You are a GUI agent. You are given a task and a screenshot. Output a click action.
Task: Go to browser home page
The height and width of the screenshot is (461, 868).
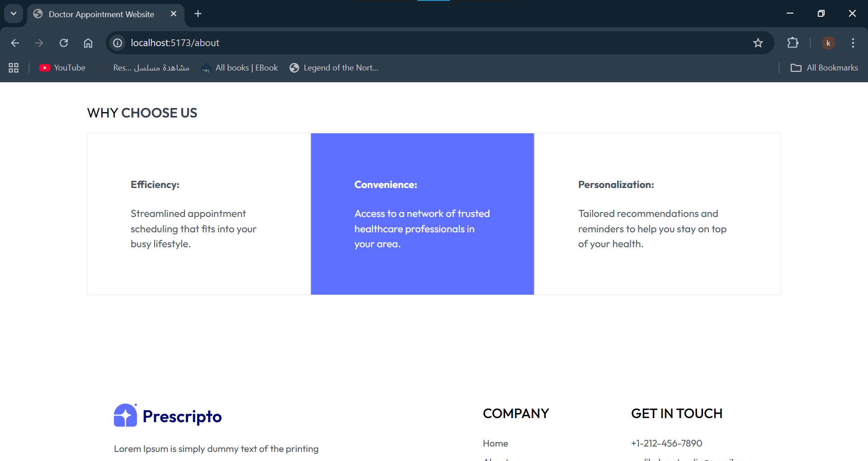[88, 43]
